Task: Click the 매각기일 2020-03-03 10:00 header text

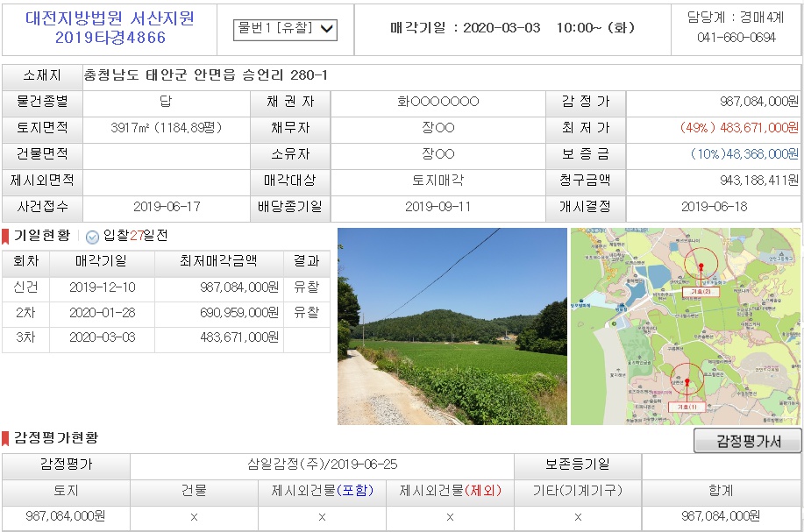Action: coord(513,28)
